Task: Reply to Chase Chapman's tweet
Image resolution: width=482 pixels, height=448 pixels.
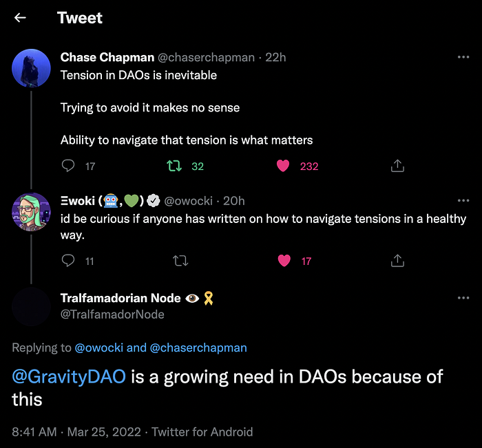Action: click(68, 166)
